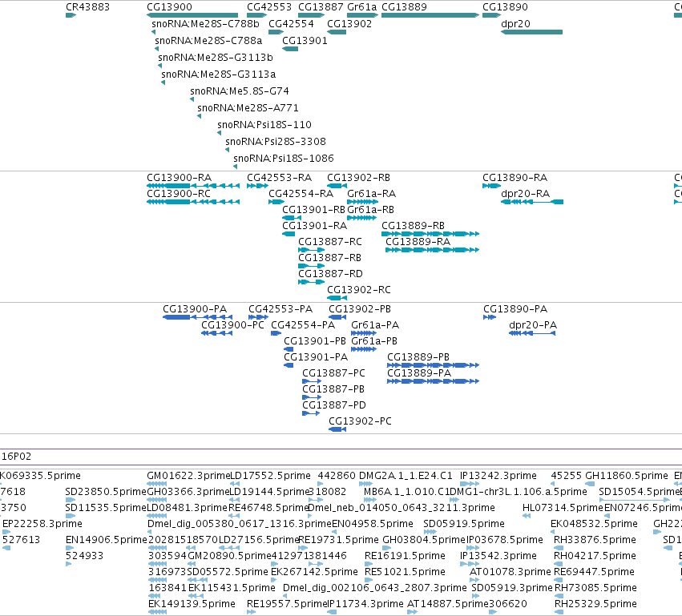Open transcript CG13889-RB
682x616 pixels.
point(430,234)
